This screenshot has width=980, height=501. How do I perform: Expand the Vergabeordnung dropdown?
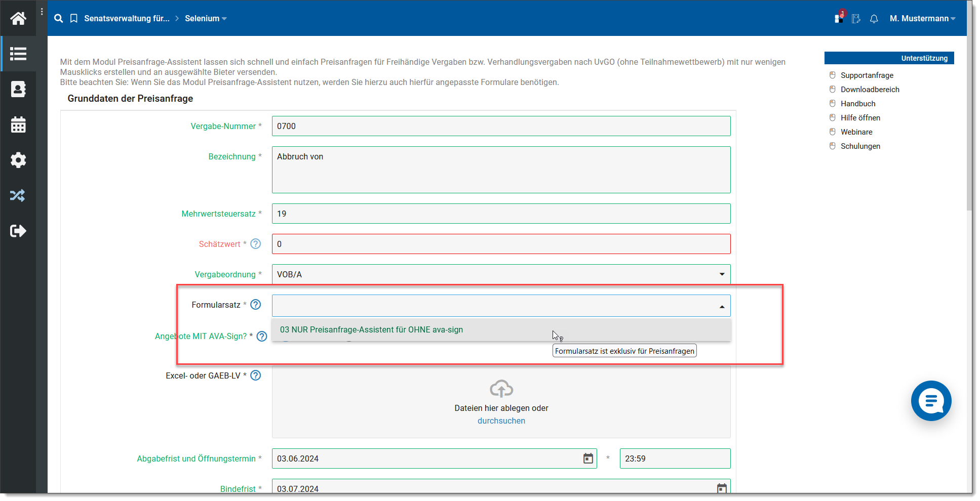coord(722,274)
